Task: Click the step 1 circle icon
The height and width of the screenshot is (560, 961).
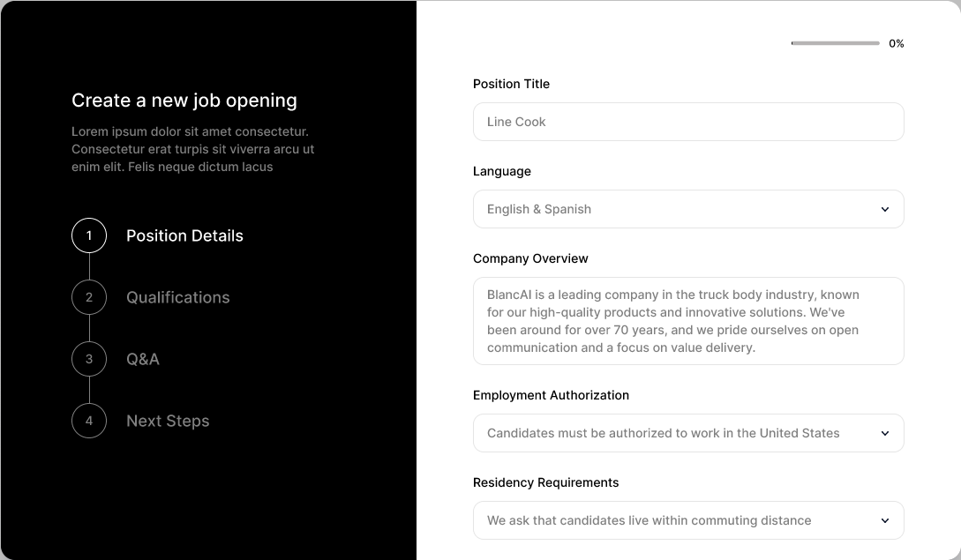Action: [89, 235]
